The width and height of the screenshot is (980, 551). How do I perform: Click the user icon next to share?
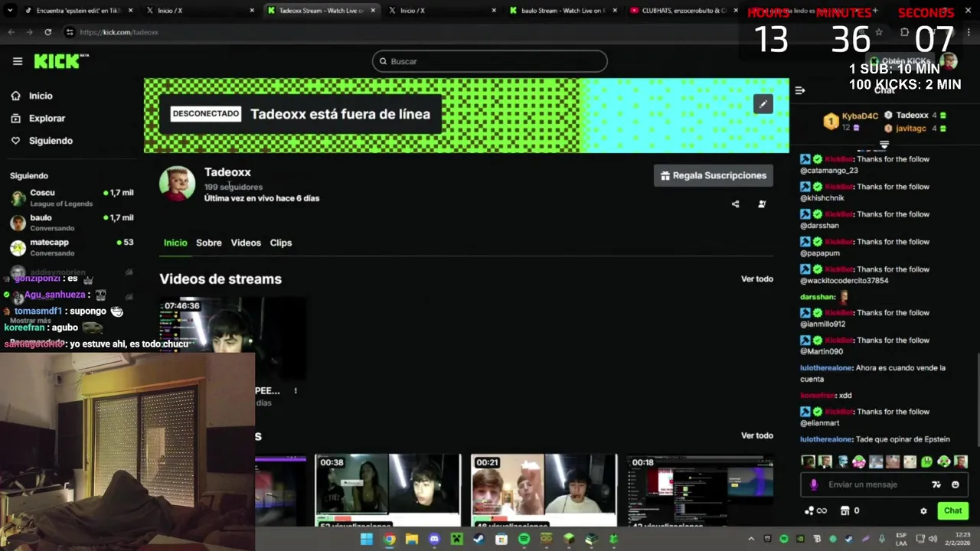coord(762,204)
